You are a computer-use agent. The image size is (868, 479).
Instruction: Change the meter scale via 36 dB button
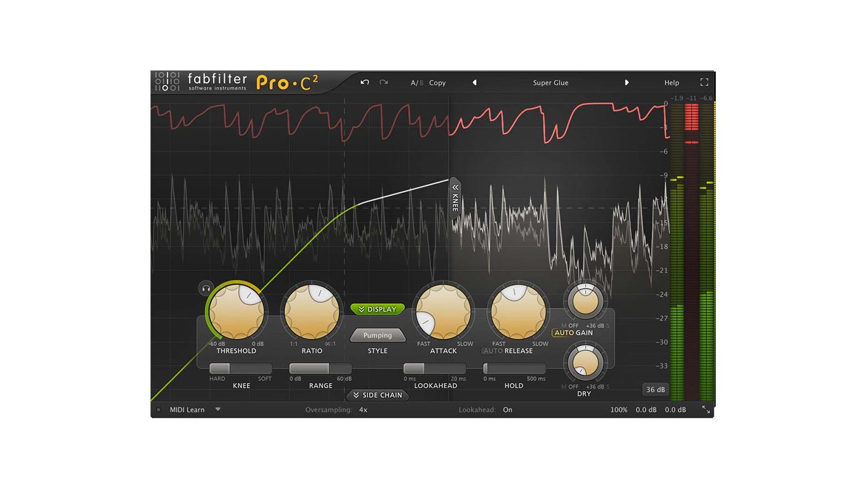[654, 389]
